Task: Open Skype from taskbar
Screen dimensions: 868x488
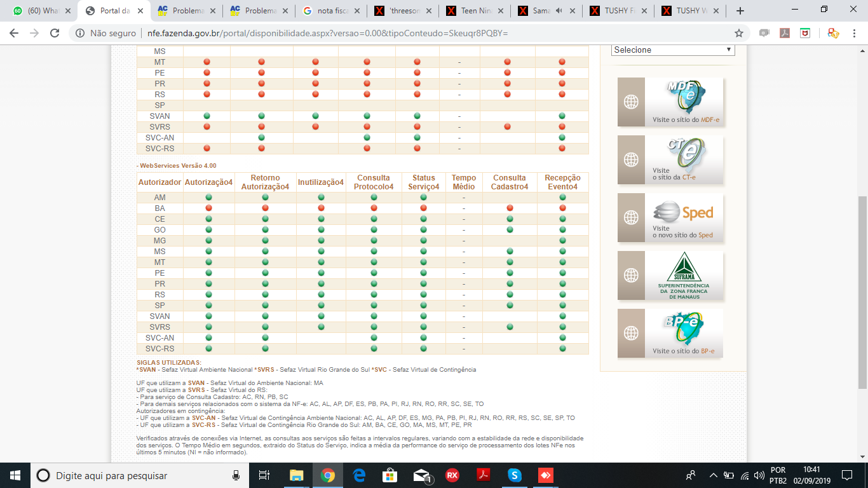Action: 515,475
